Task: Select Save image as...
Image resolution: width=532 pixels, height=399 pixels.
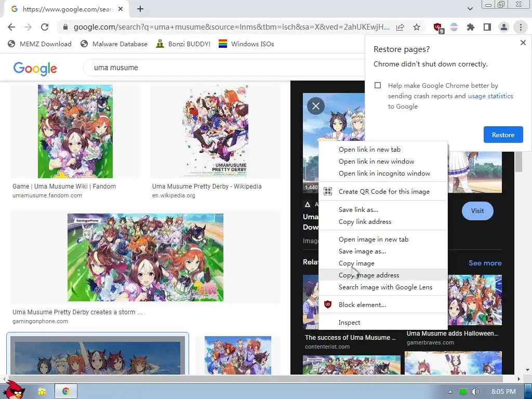Action: [x=383, y=251]
